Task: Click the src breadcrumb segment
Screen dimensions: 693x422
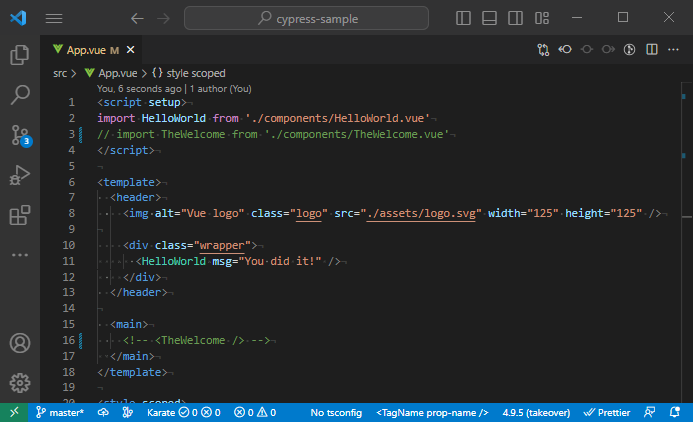Action: click(60, 73)
